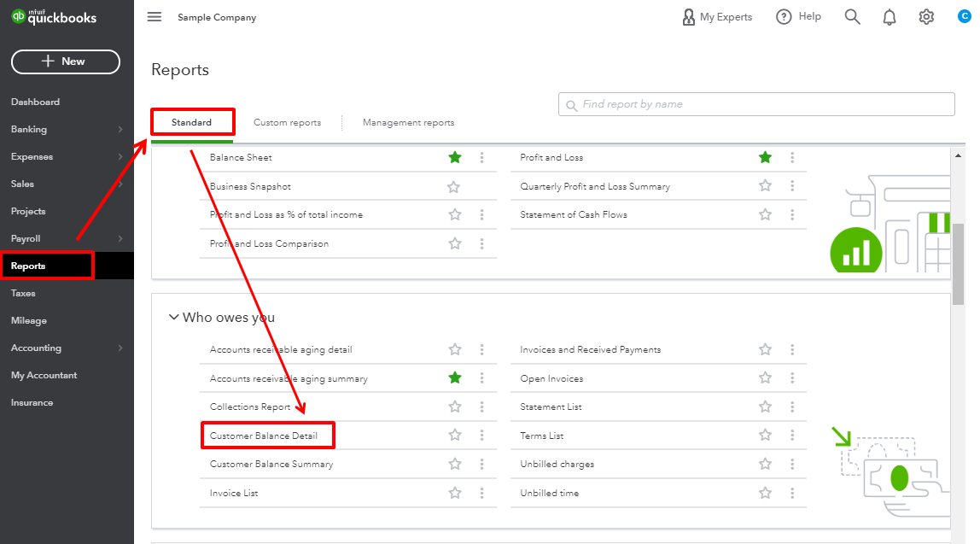Switch to the Custom reports tab

(x=288, y=123)
